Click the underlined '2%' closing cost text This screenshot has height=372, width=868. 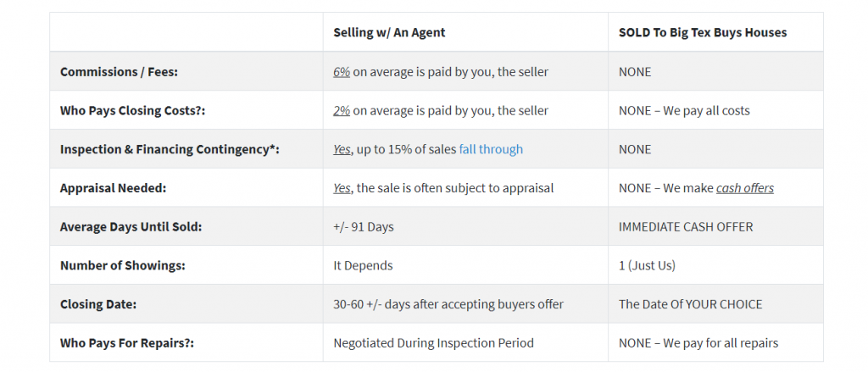click(x=342, y=111)
